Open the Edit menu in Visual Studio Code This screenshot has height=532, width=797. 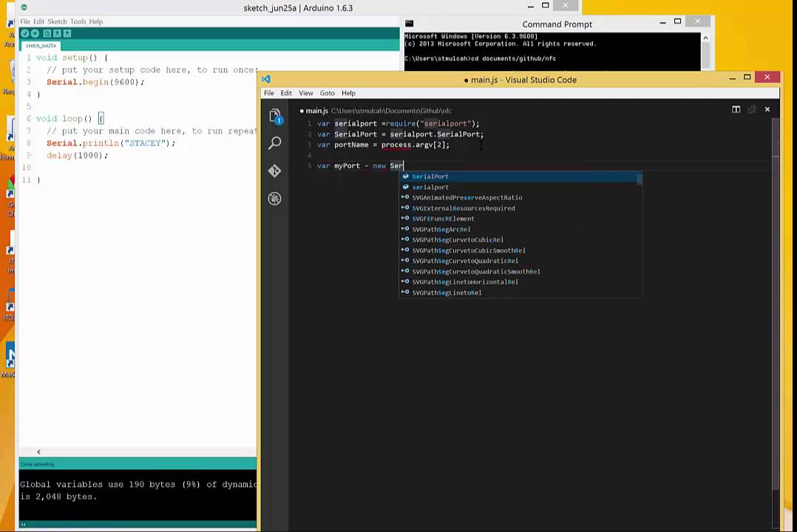point(286,93)
